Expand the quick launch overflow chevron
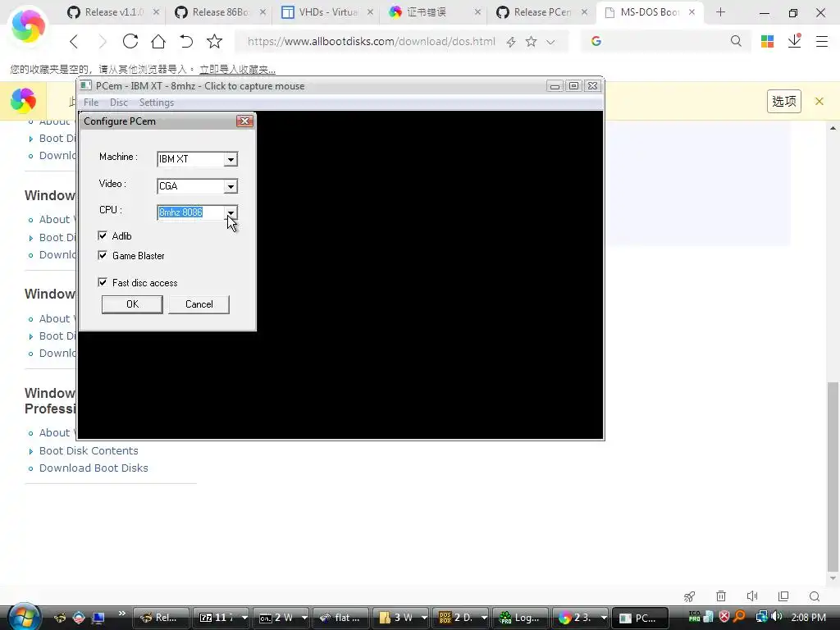 122,613
